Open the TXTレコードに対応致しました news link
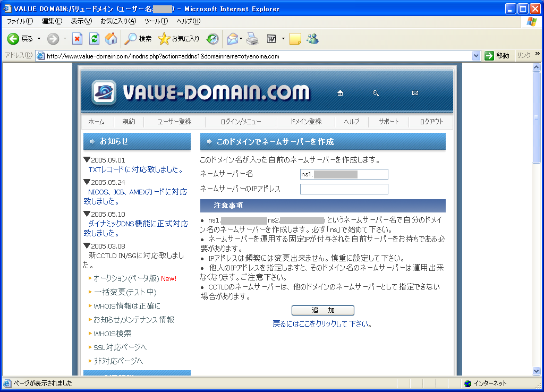Image resolution: width=544 pixels, height=392 pixels. point(135,169)
